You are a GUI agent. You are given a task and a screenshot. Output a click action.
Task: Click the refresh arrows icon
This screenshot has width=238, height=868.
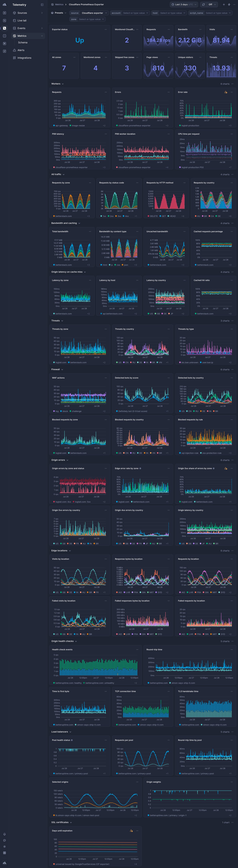pos(203,5)
